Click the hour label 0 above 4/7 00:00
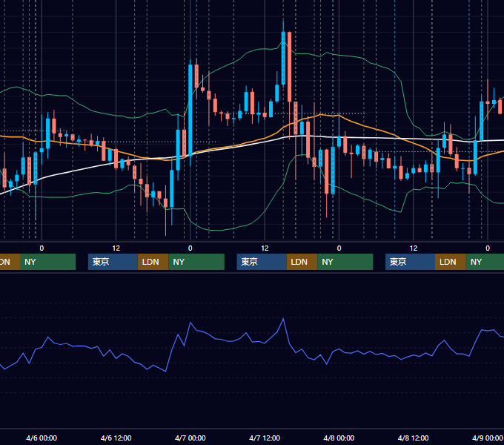 [190, 248]
